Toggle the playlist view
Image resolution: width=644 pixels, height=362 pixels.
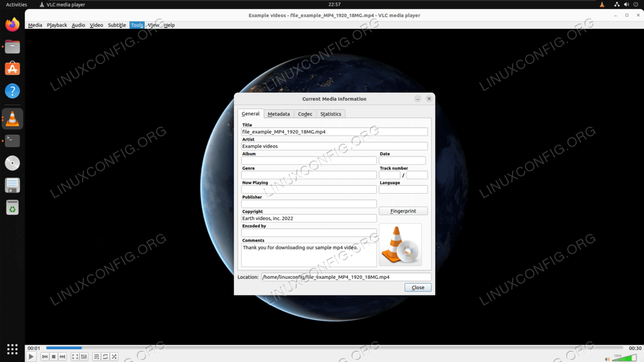[97, 357]
